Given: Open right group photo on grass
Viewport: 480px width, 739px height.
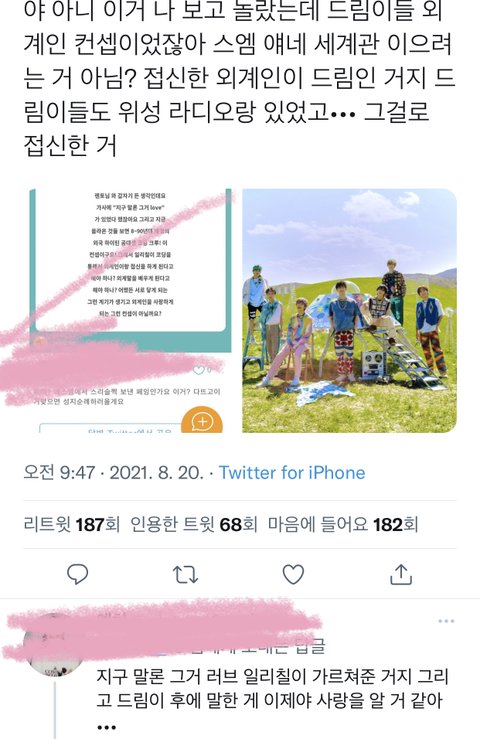Looking at the screenshot, I should [349, 311].
